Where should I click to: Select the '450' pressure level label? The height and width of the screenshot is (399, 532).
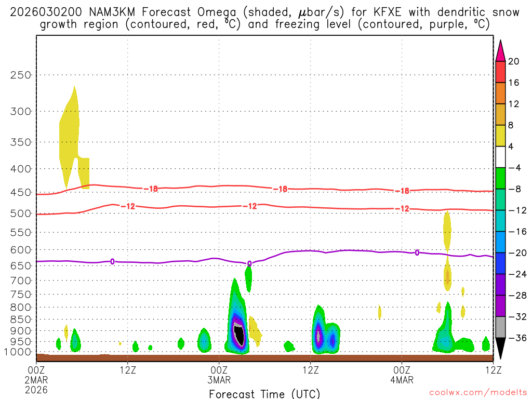(21, 192)
